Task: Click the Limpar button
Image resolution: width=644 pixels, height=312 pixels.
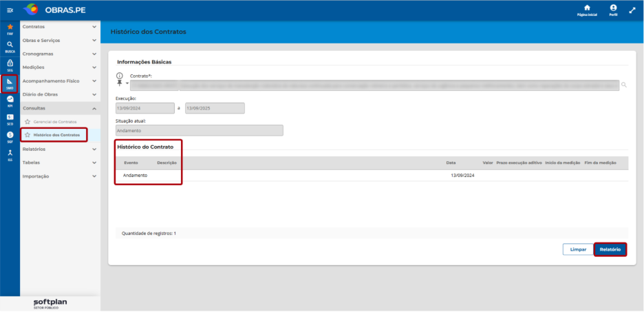Action: 578,249
